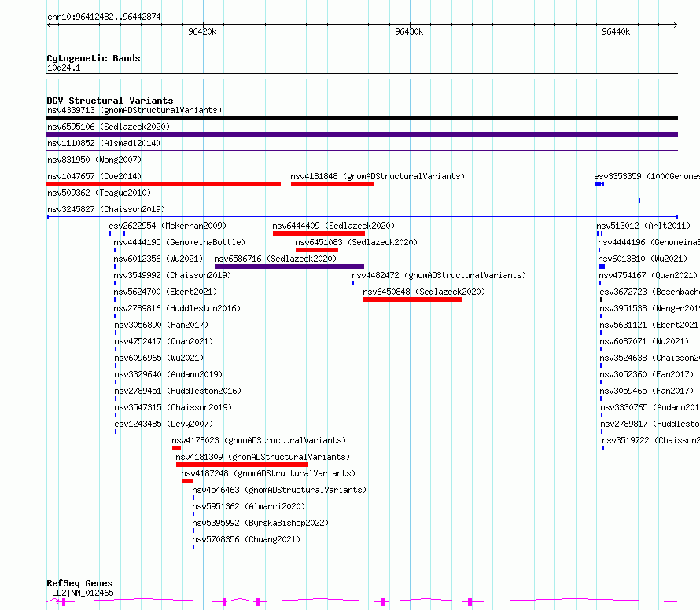
Task: Click nsv6586716 (Sedlazeck2020) label
Action: [275, 259]
